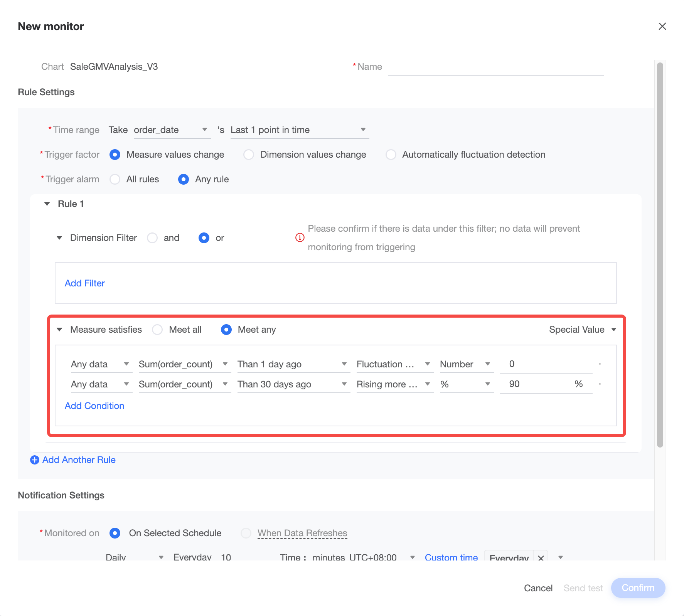The image size is (684, 616).
Task: Open Last 1 point in time dropdown
Action: (x=300, y=130)
